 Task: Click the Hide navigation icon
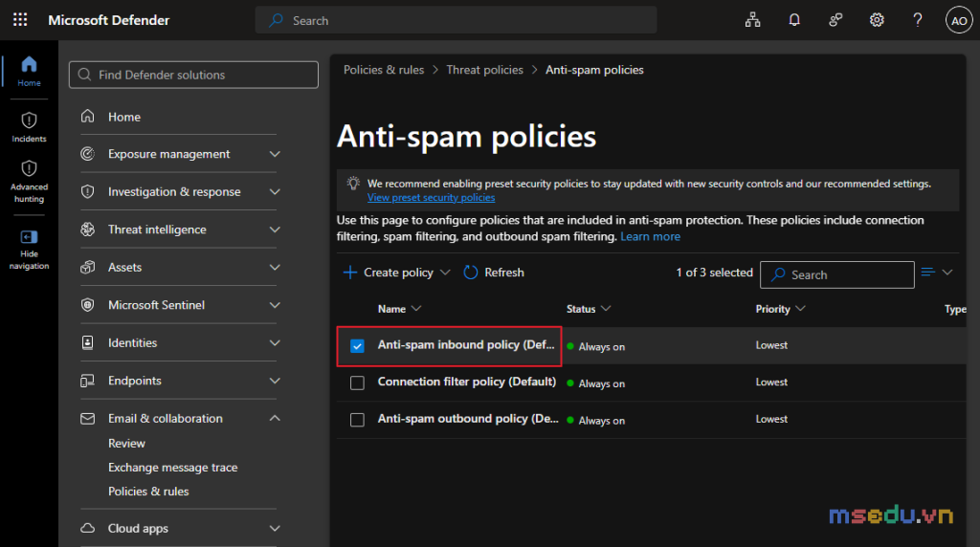29,237
